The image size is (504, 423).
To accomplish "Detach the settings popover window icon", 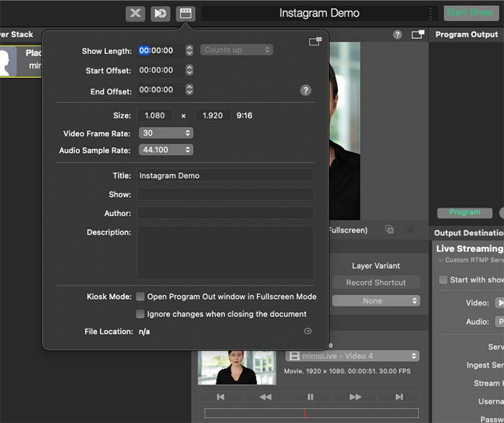I will 315,41.
